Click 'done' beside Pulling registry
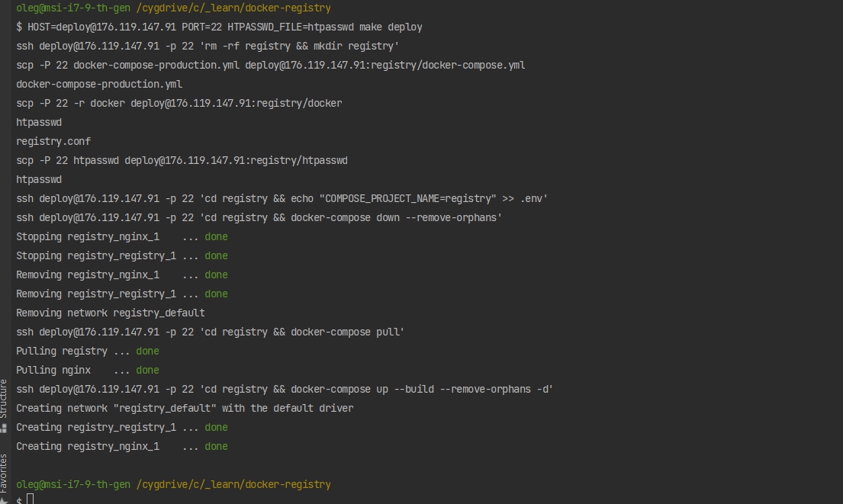843x504 pixels. click(x=147, y=351)
